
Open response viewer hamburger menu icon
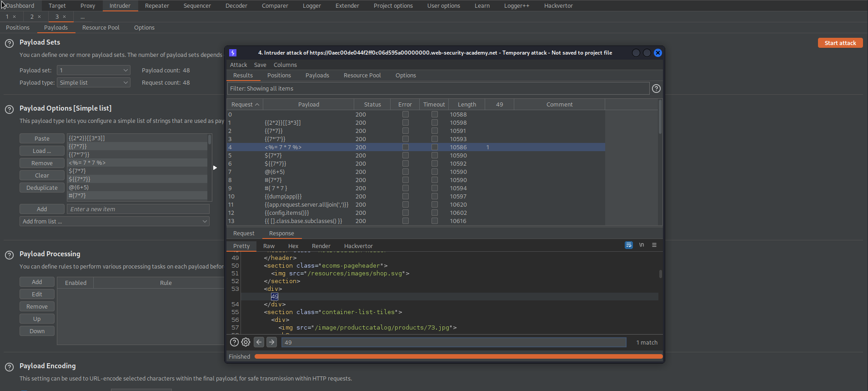click(x=654, y=245)
